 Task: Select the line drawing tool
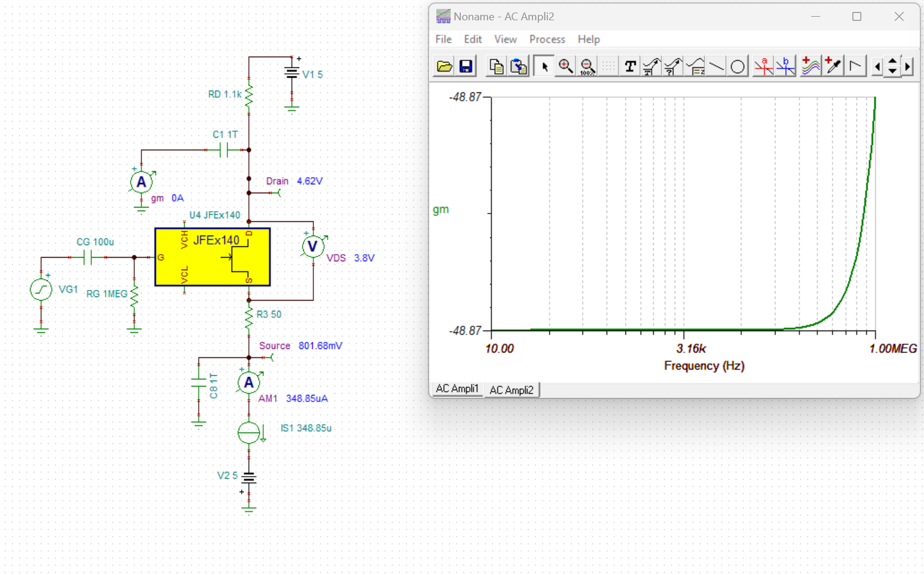point(716,66)
